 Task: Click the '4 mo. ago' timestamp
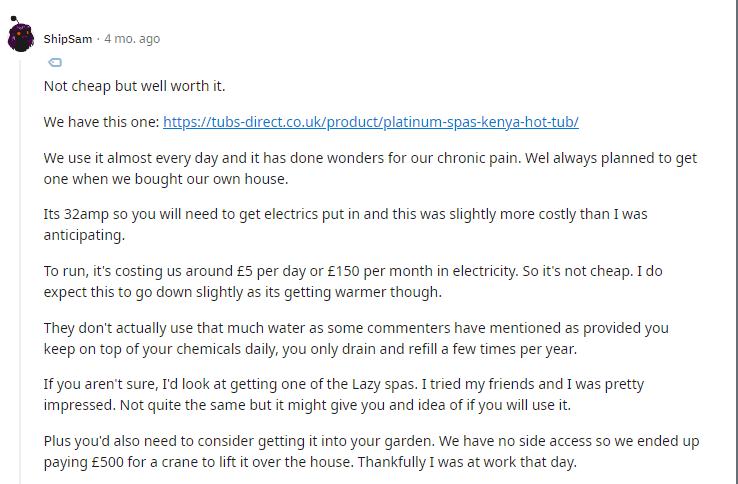(132, 39)
